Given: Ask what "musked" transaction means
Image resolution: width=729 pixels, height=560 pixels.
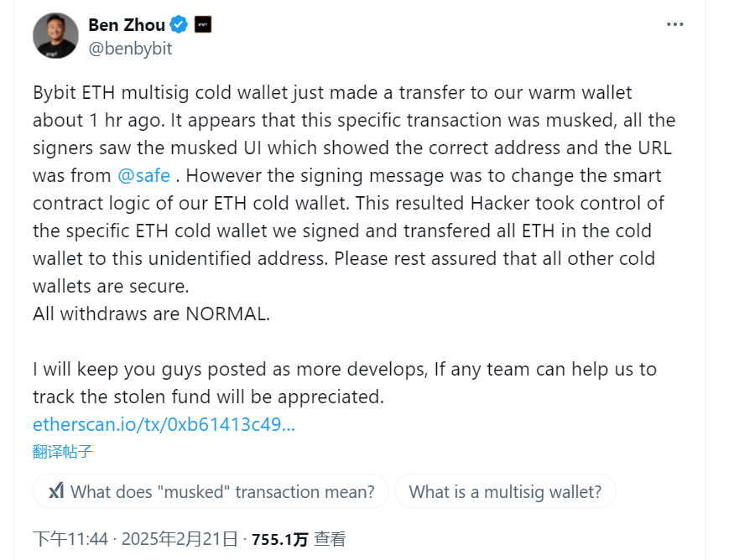Looking at the screenshot, I should tap(222, 491).
